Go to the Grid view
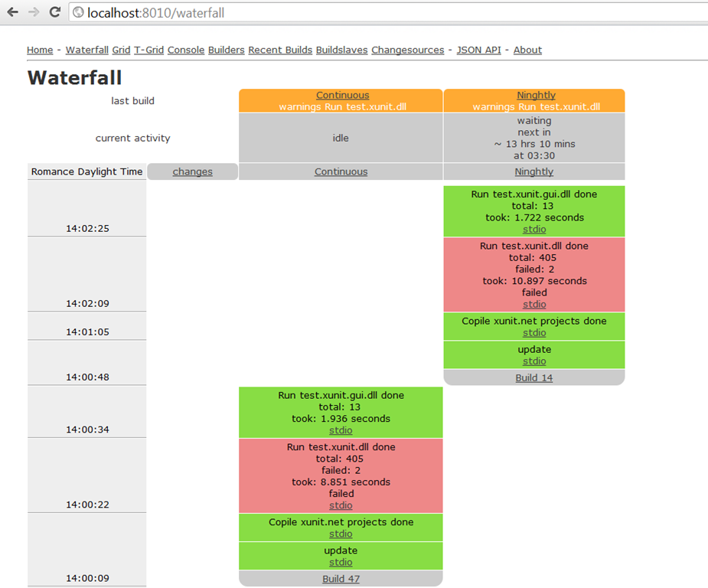 point(121,50)
